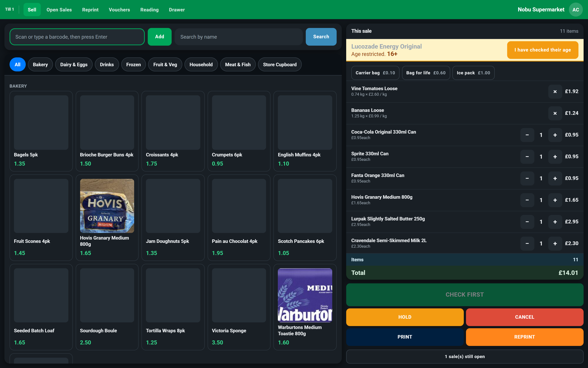The width and height of the screenshot is (588, 368).
Task: Focus the barcode scan input field
Action: point(77,37)
